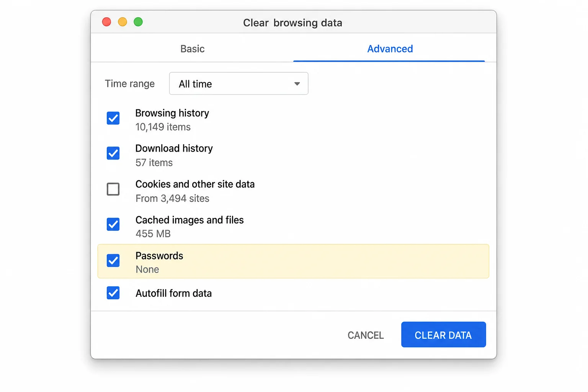Open the Time range dropdown
Screen dimensions: 588x392
[x=238, y=83]
